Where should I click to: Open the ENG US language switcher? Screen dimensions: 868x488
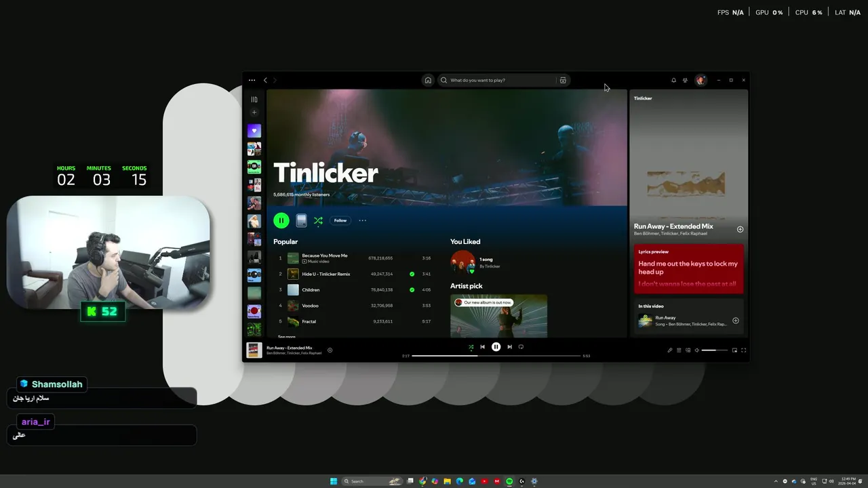(x=814, y=481)
